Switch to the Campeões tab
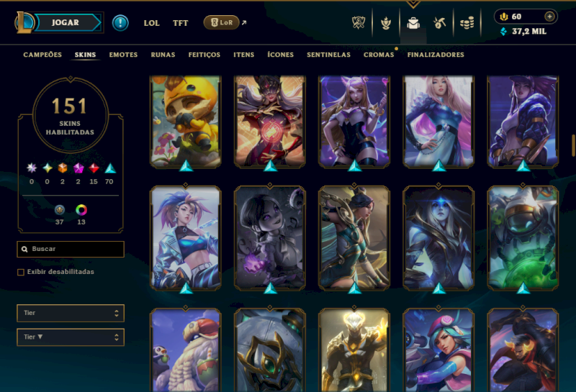Viewport: 576px width, 392px height. [x=42, y=55]
